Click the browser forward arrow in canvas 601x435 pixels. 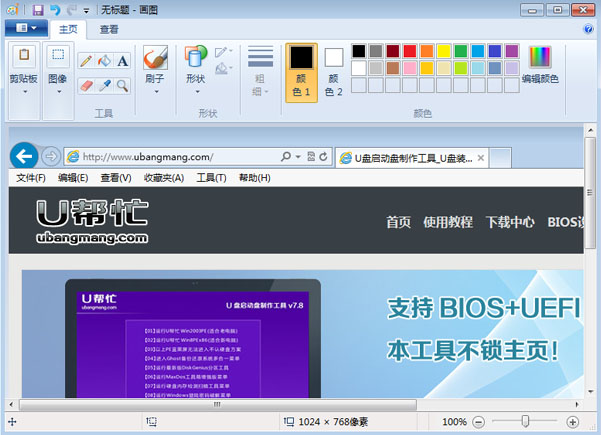click(x=51, y=156)
